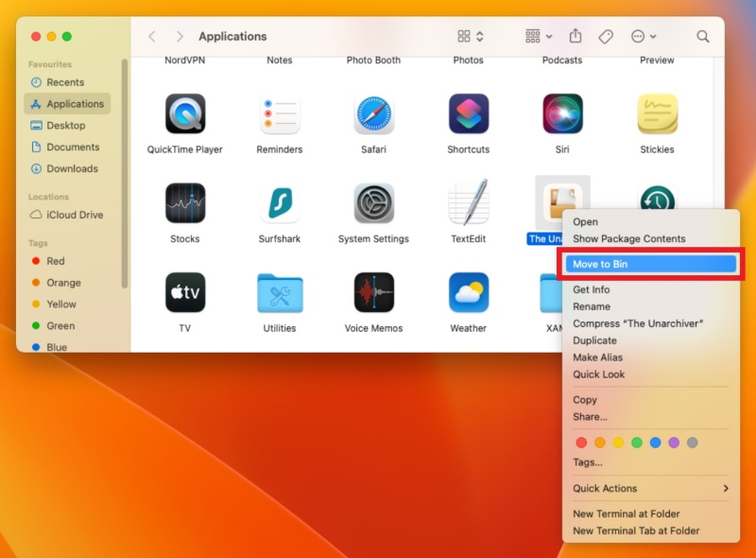Open Desktop in the sidebar
Screen dimensions: 756x558
point(67,126)
